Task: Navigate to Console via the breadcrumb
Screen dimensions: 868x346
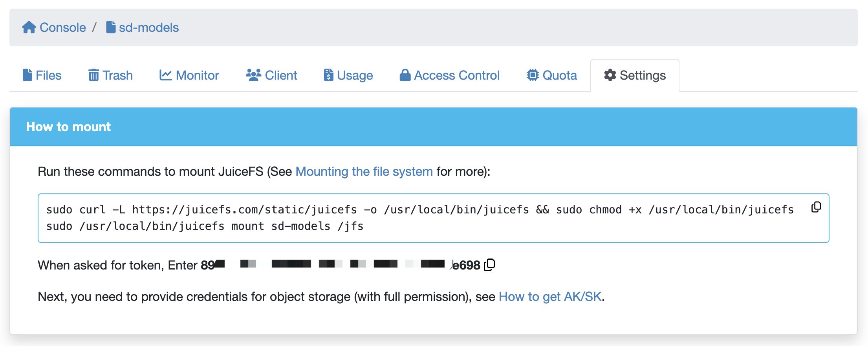Action: coord(62,27)
